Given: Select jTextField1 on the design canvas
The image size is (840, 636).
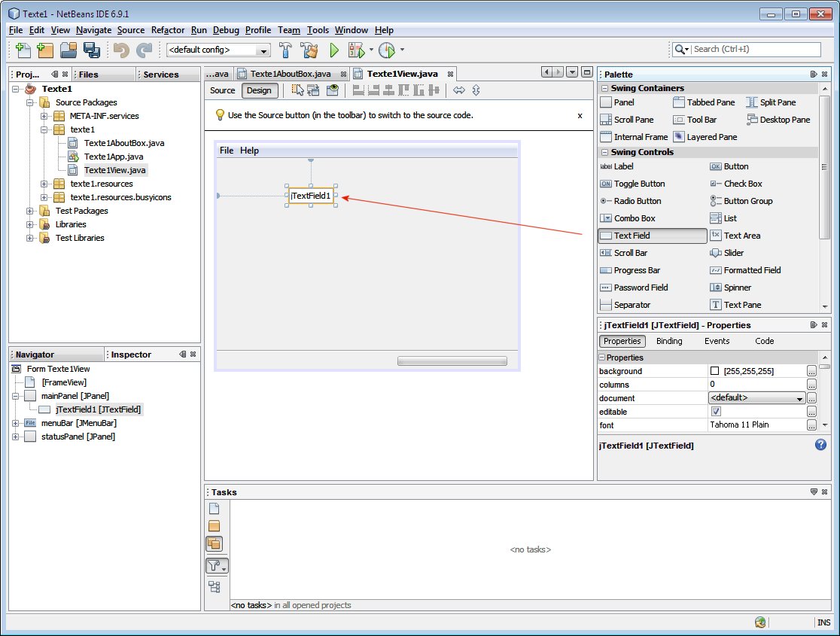Looking at the screenshot, I should coord(311,196).
